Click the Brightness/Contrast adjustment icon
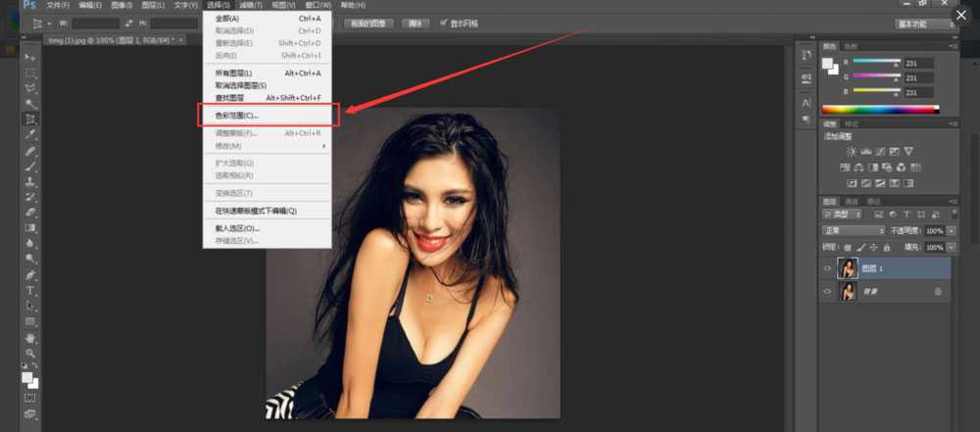 851,152
